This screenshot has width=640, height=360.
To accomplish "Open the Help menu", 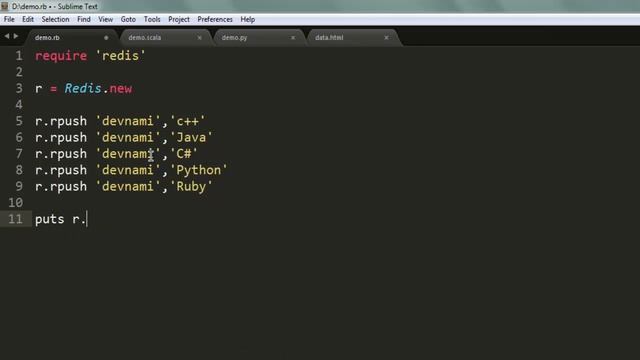I will pos(247,20).
